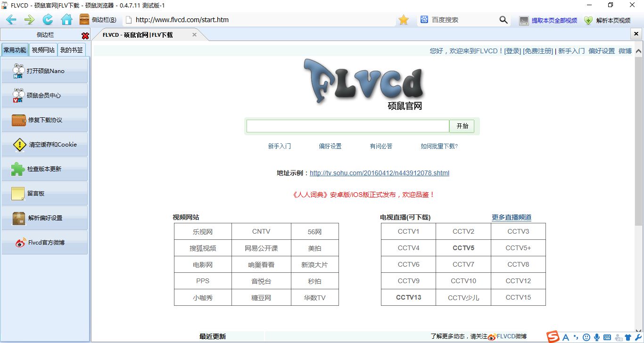
Task: Close the sidebar with the red X
Action: 85,36
